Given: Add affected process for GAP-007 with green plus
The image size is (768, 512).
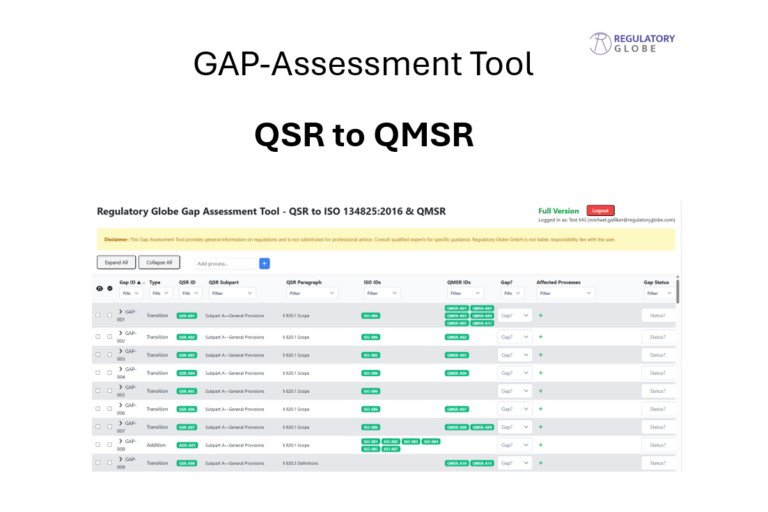Looking at the screenshot, I should click(541, 427).
